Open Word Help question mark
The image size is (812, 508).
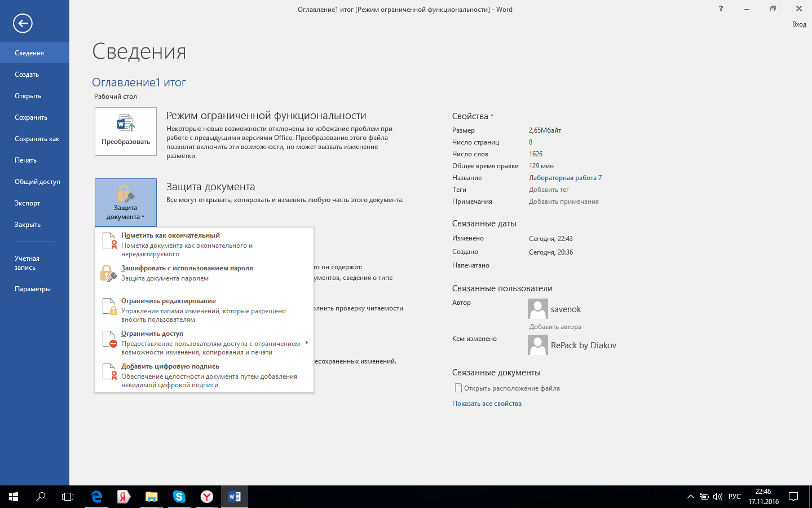tap(721, 8)
